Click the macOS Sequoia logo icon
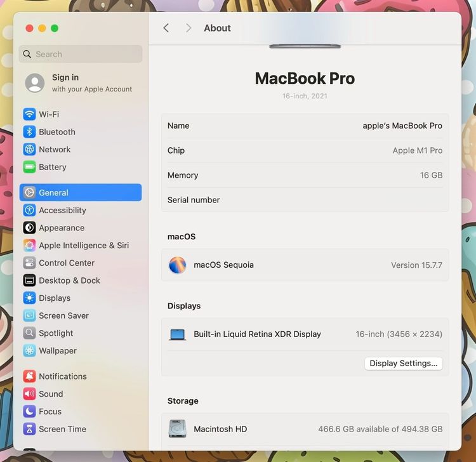 177,265
